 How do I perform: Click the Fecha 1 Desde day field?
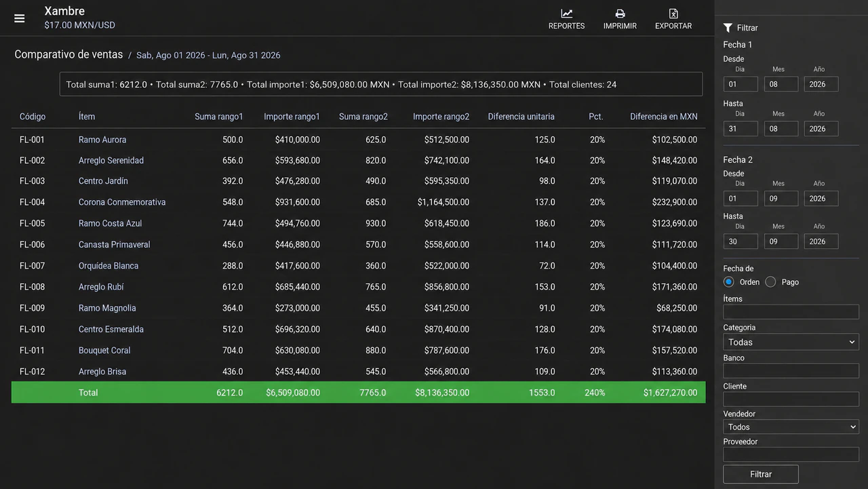click(x=741, y=84)
